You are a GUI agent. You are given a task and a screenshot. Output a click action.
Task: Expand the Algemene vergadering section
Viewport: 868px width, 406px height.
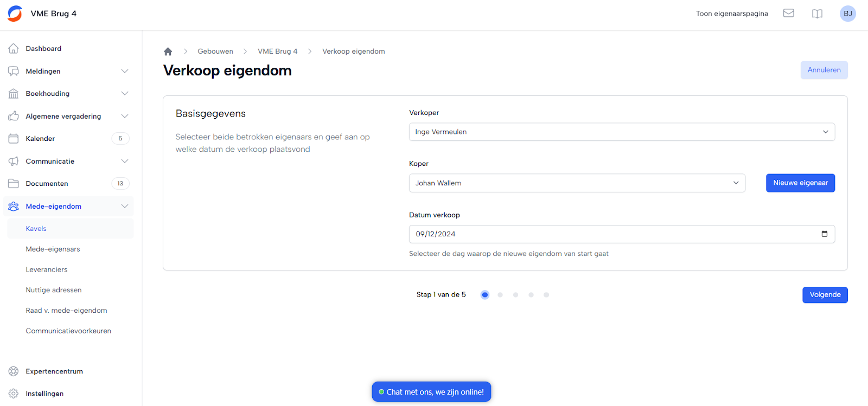click(125, 116)
